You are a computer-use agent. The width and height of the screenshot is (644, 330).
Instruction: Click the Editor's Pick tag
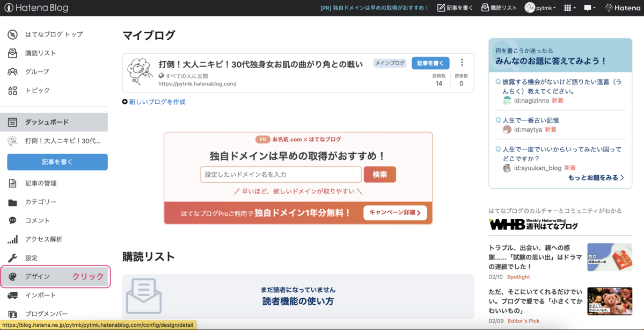click(523, 321)
